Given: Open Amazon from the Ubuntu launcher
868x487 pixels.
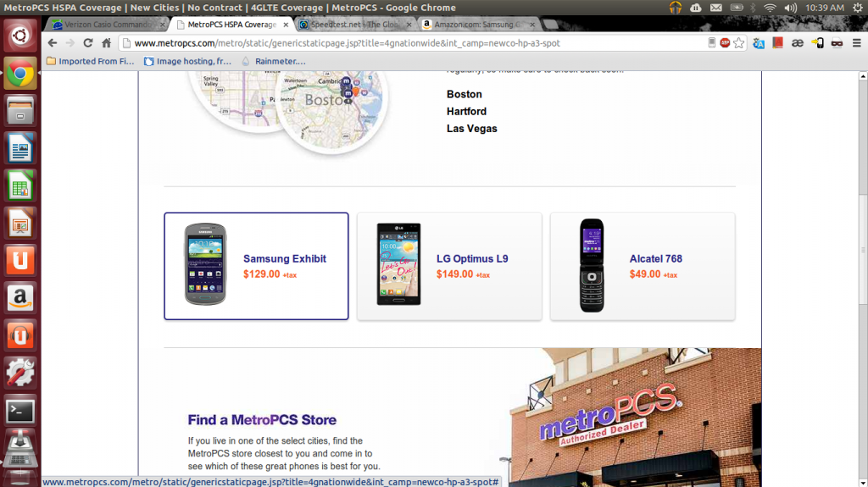Looking at the screenshot, I should click(20, 297).
